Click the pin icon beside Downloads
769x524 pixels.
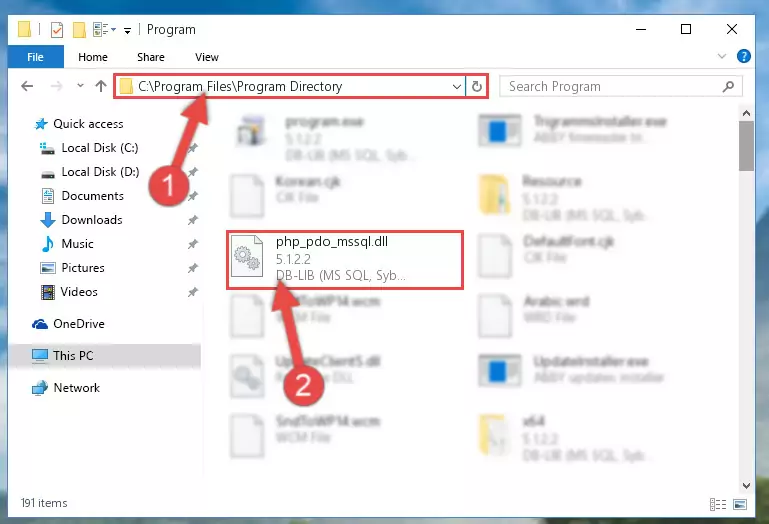(193, 220)
